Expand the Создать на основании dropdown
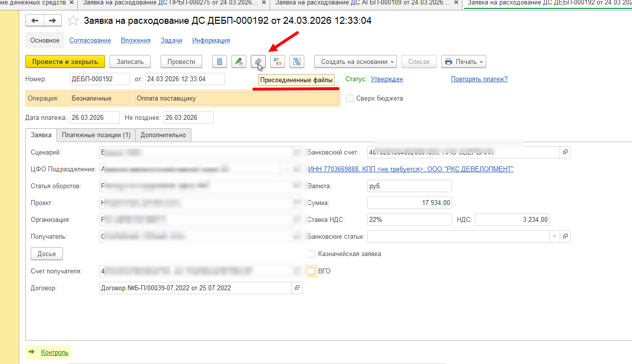Screen dimensions: 632x364 [355, 62]
